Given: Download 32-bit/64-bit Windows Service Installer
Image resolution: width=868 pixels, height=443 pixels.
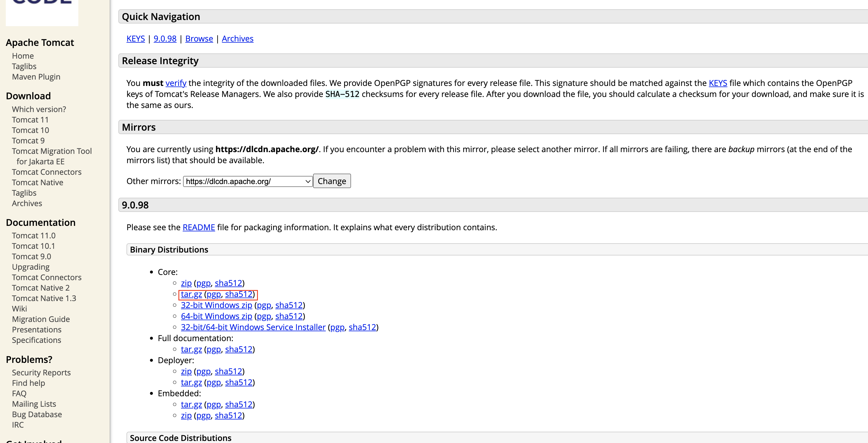Looking at the screenshot, I should tap(253, 327).
